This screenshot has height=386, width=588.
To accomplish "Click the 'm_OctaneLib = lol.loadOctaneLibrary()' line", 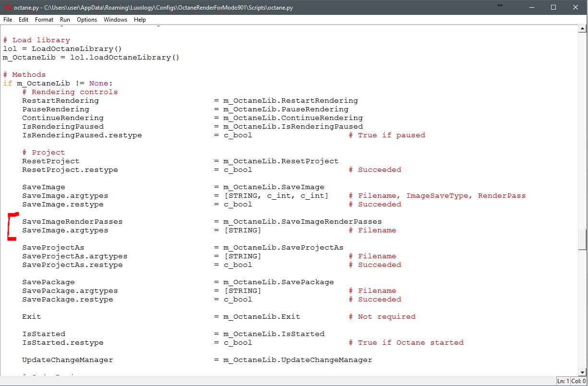I will click(x=91, y=58).
